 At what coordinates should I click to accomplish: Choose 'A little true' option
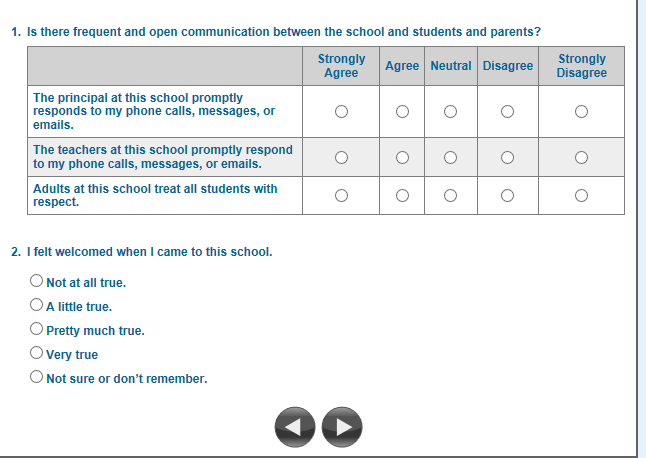click(x=37, y=306)
